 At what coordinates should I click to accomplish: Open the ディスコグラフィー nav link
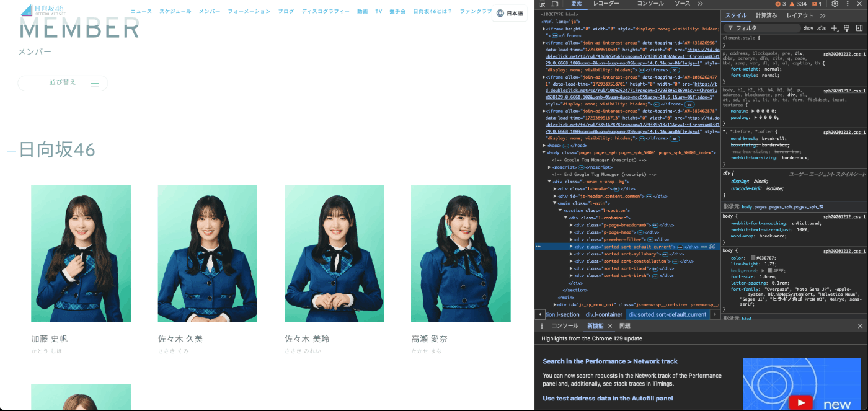pos(325,11)
